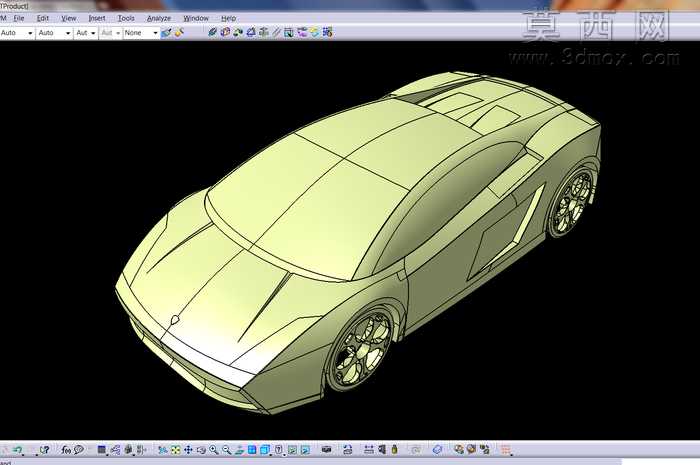Click the second assembly tool icon with orange part

point(225,32)
